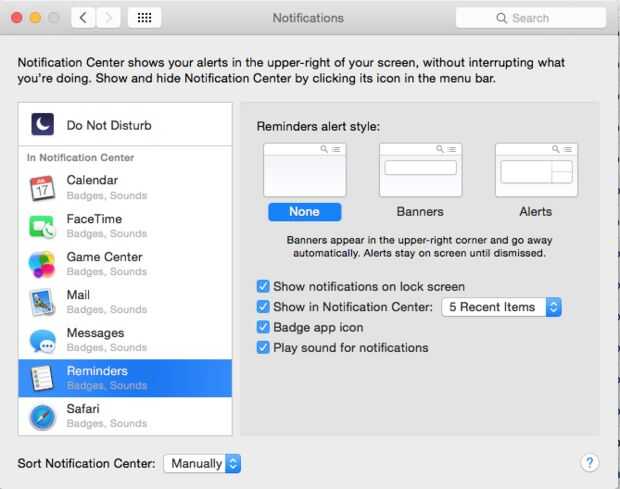
Task: Select the None alert style thumbnail
Action: [304, 170]
